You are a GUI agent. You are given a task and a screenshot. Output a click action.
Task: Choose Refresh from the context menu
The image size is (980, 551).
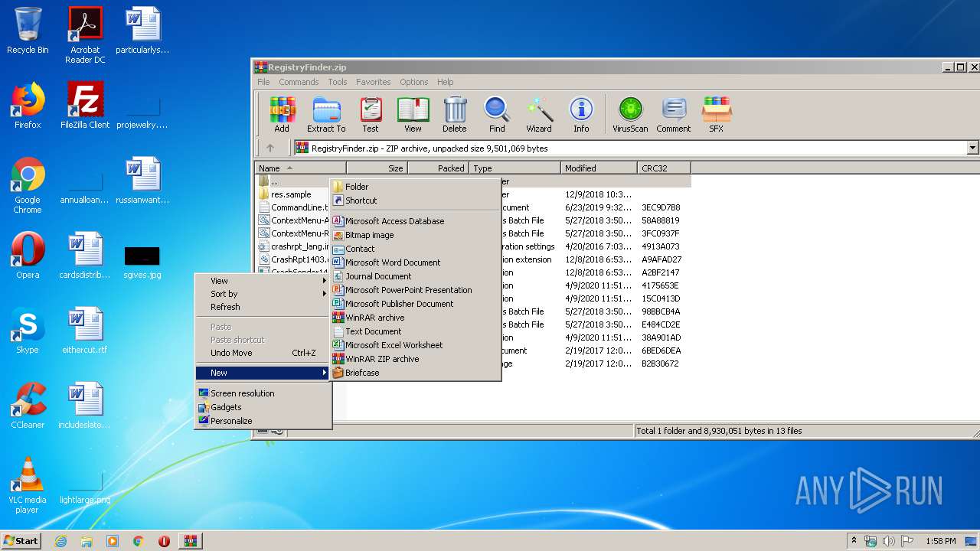262,307
